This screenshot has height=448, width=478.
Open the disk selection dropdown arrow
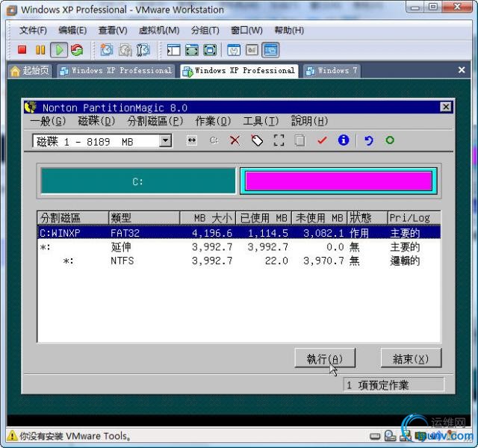165,141
